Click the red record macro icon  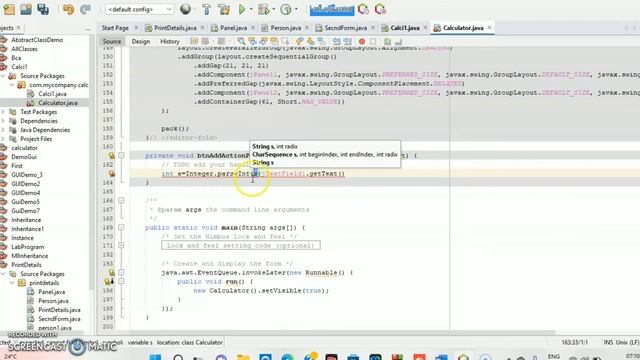(x=362, y=41)
